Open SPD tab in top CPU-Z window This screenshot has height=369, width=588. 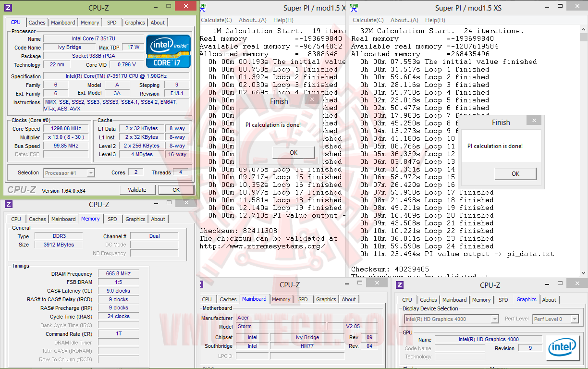point(111,23)
